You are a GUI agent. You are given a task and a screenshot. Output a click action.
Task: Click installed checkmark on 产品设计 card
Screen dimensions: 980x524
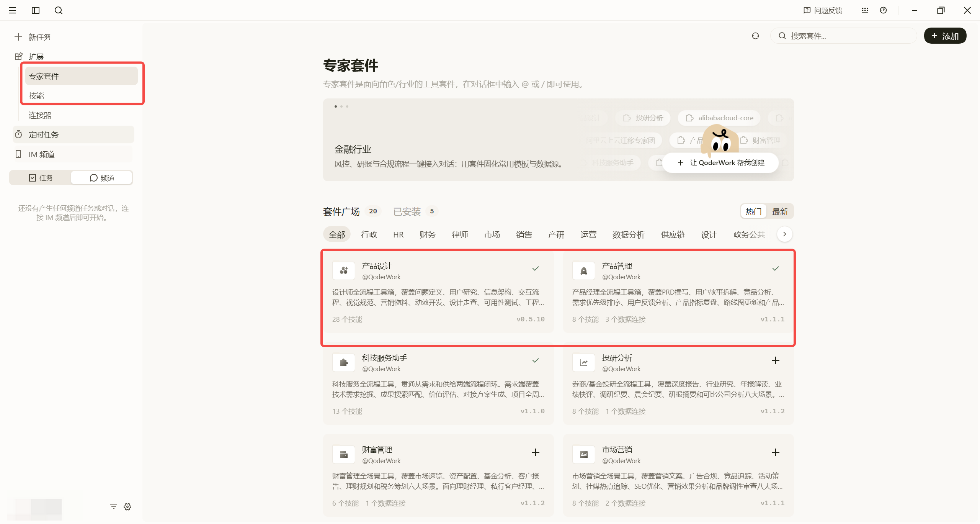[536, 268]
